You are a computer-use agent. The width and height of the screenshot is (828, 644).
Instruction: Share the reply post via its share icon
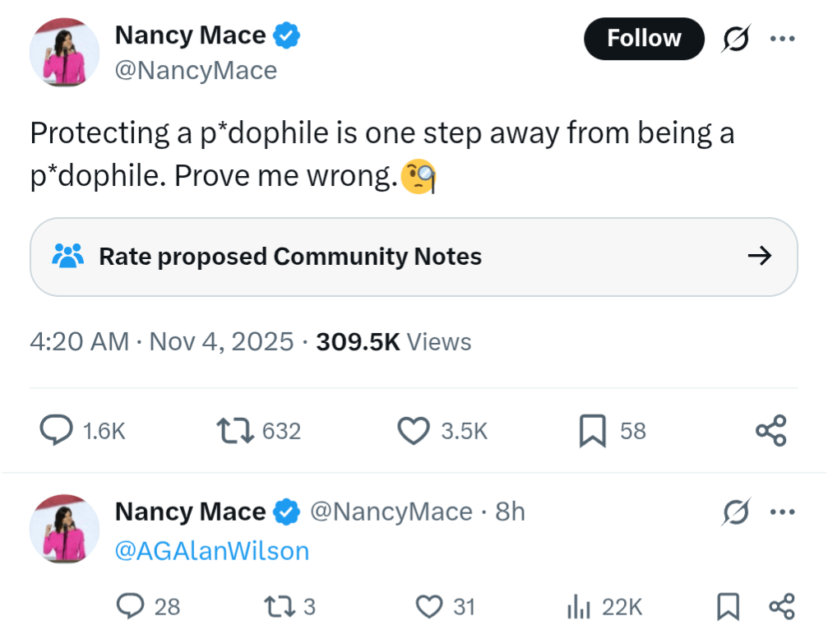coord(780,607)
